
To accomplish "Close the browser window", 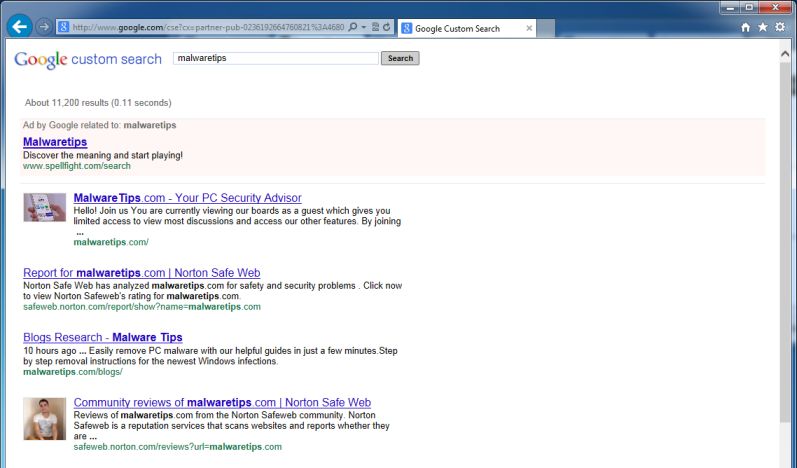I will [x=776, y=7].
